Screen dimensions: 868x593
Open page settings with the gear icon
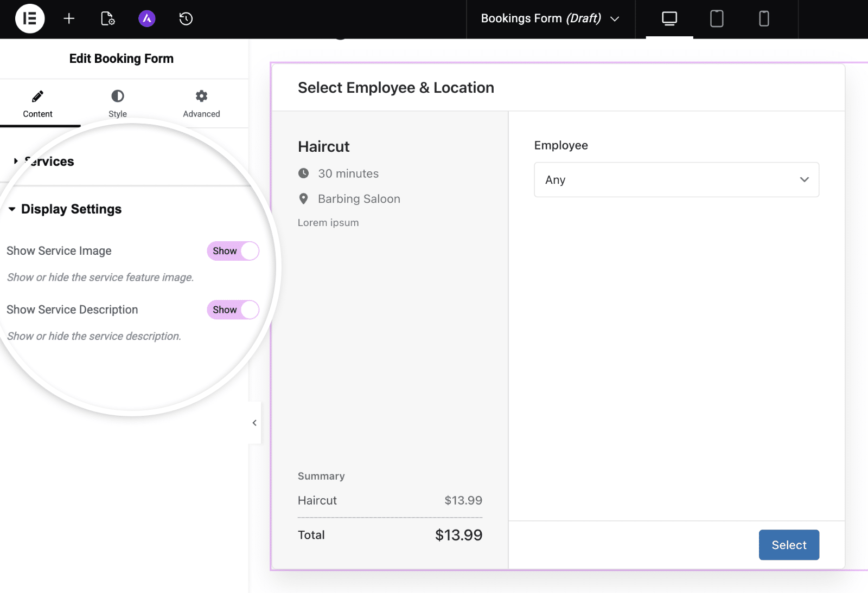pyautogui.click(x=107, y=18)
